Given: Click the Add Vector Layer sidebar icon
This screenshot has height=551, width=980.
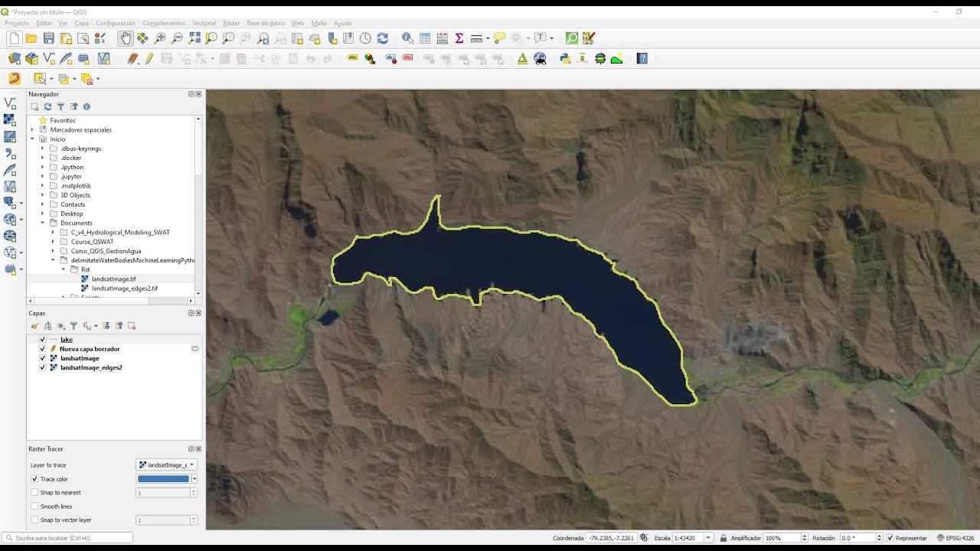Looking at the screenshot, I should coord(10,103).
